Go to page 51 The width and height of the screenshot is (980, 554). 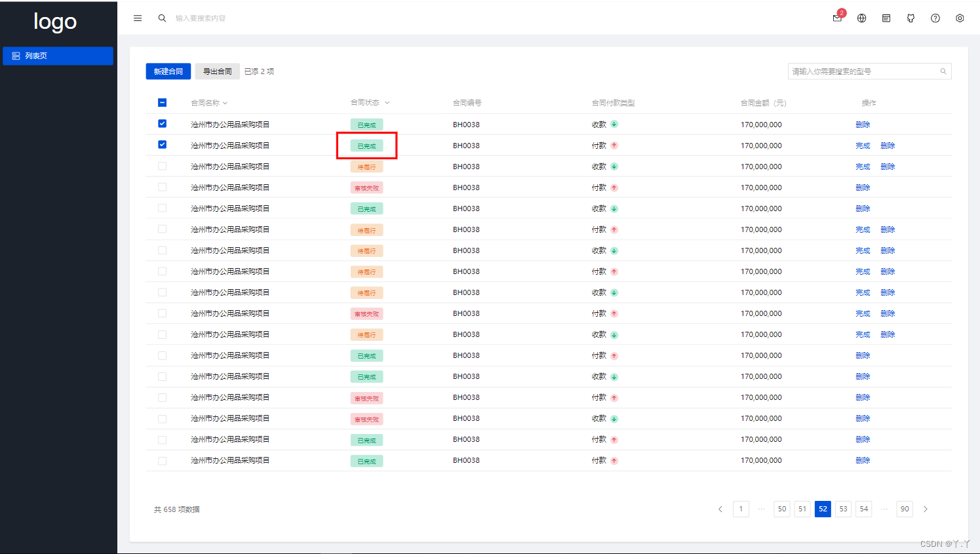point(802,509)
